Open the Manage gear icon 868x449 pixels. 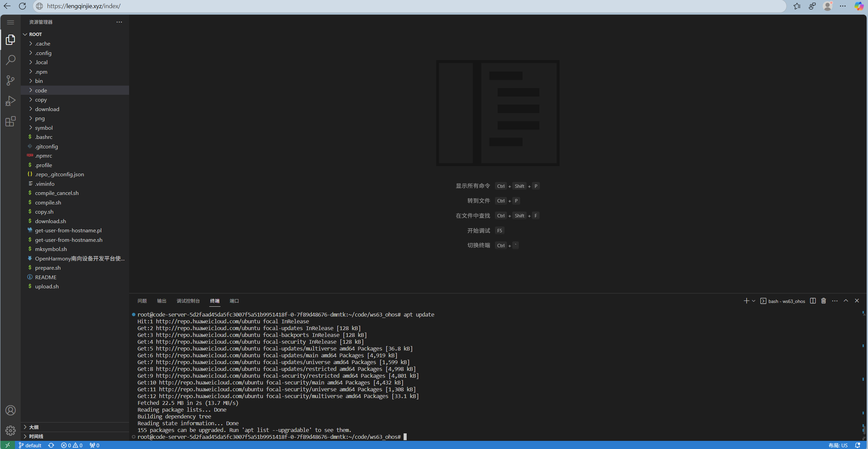(10, 430)
